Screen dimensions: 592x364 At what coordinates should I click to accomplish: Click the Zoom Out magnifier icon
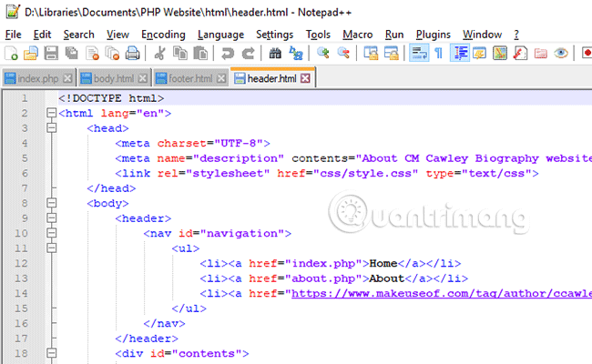[343, 53]
